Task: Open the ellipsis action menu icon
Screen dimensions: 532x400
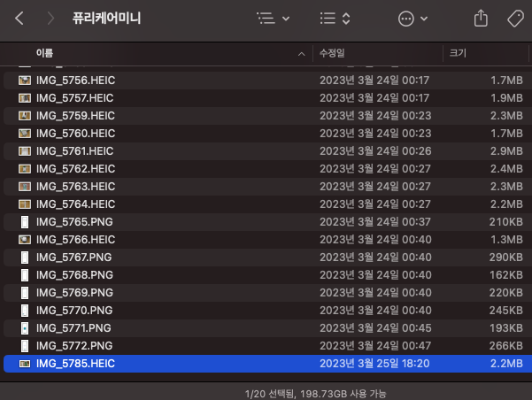Action: pyautogui.click(x=405, y=19)
